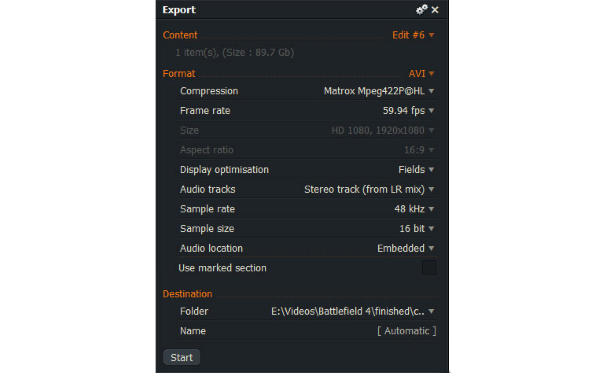This screenshot has width=600, height=373.
Task: Click the Aspect ratio 16:9 arrow
Action: pos(431,150)
